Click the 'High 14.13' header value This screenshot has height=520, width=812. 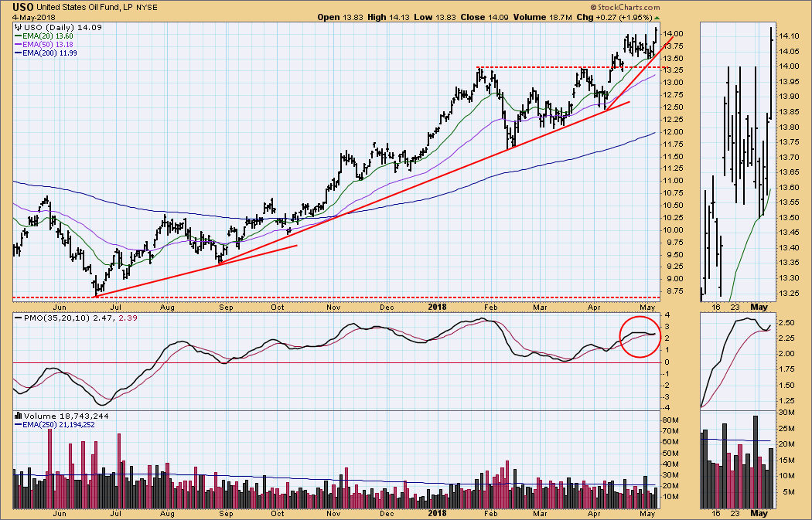click(x=388, y=17)
